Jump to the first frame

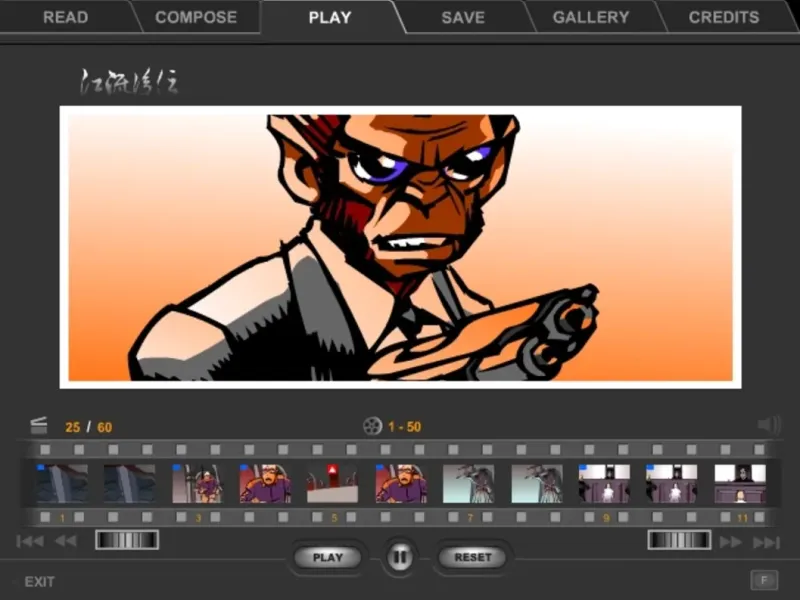[30, 541]
